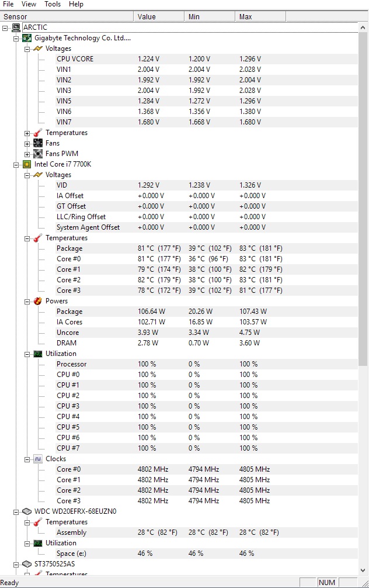
Task: Click the Clocks waveform icon
Action: click(x=38, y=459)
